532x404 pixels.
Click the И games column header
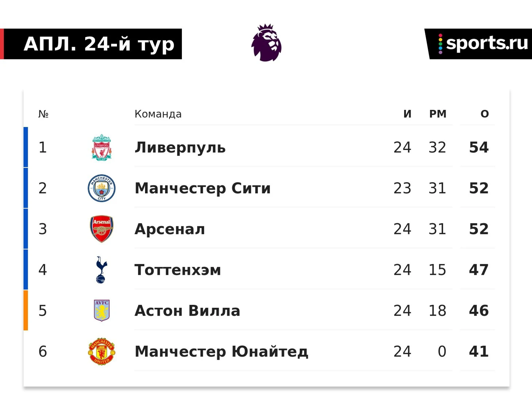tap(407, 114)
